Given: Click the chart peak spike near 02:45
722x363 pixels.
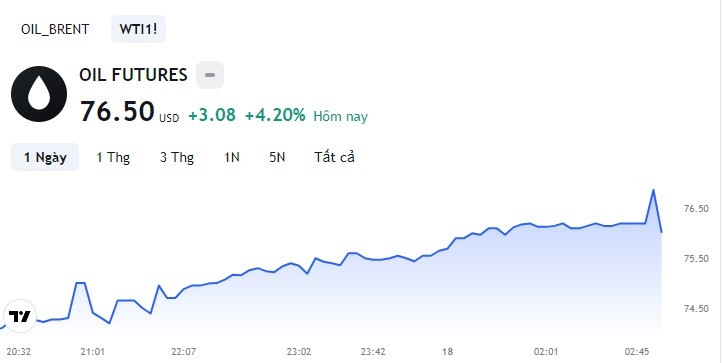Looking at the screenshot, I should [653, 190].
